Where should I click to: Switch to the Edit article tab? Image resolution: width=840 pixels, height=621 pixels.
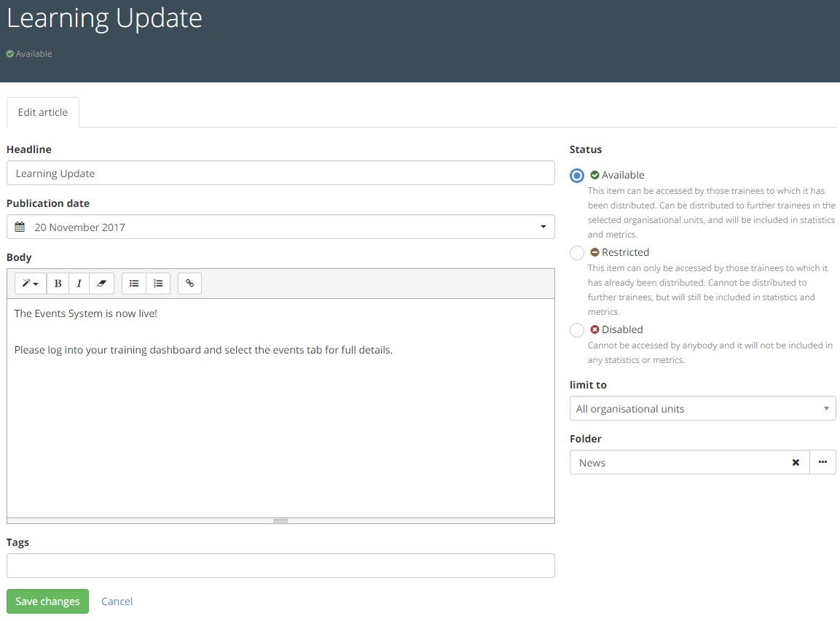click(x=43, y=113)
